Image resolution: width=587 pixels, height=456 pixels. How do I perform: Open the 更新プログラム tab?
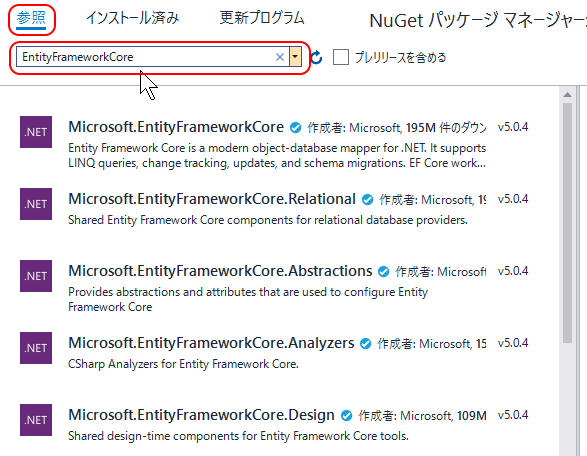click(262, 18)
